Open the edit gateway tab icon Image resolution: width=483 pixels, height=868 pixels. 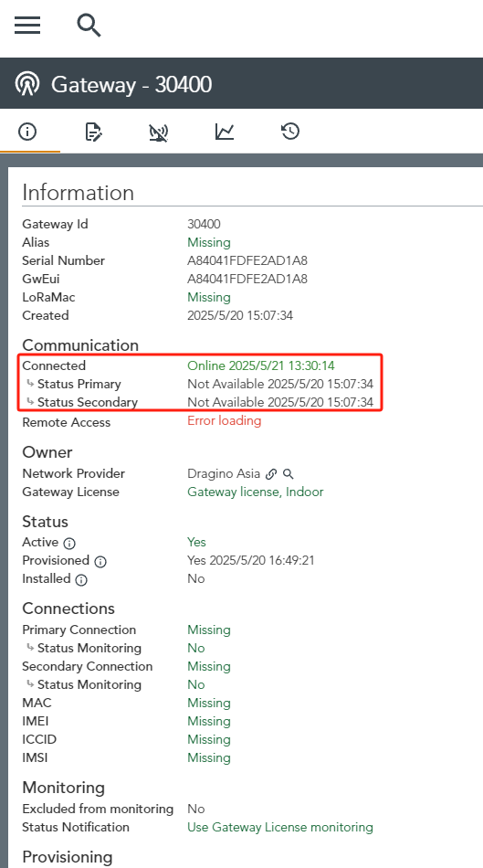pos(93,132)
